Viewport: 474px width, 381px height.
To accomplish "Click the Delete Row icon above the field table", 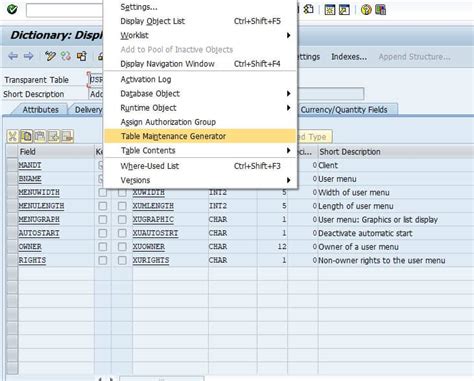I will pyautogui.click(x=67, y=136).
